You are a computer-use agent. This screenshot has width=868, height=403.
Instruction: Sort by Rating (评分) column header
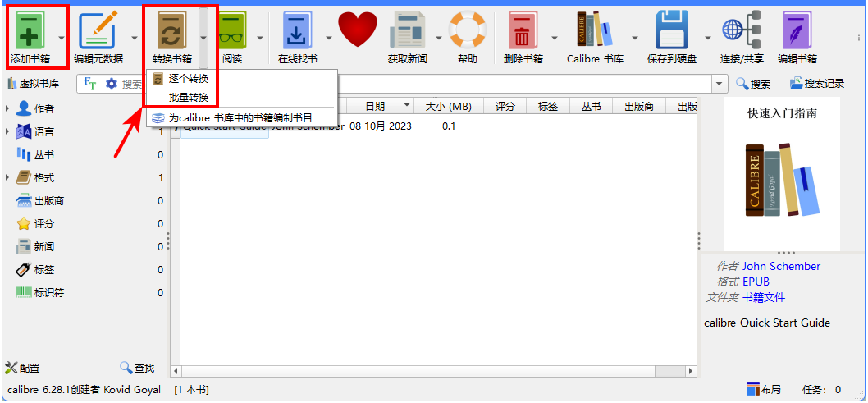505,106
